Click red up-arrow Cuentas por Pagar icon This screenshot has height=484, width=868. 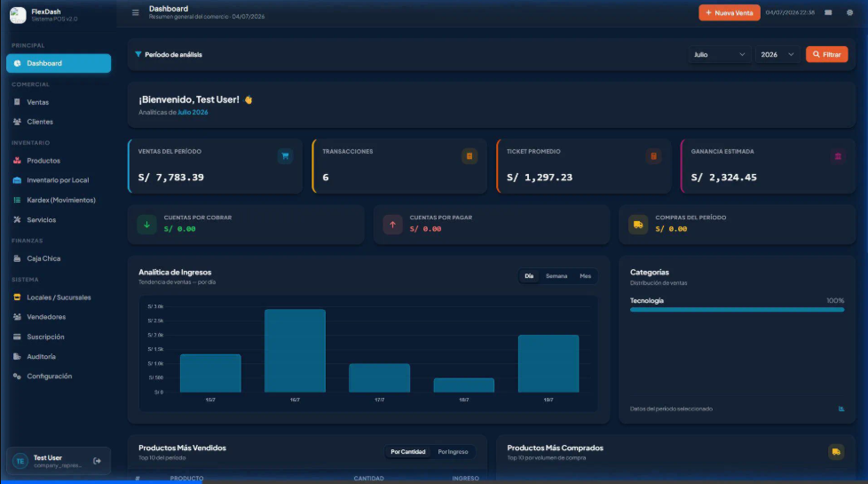tap(392, 225)
